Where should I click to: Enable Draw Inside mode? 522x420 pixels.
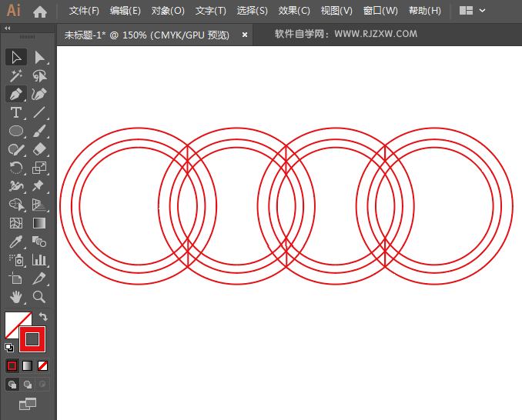[42, 385]
